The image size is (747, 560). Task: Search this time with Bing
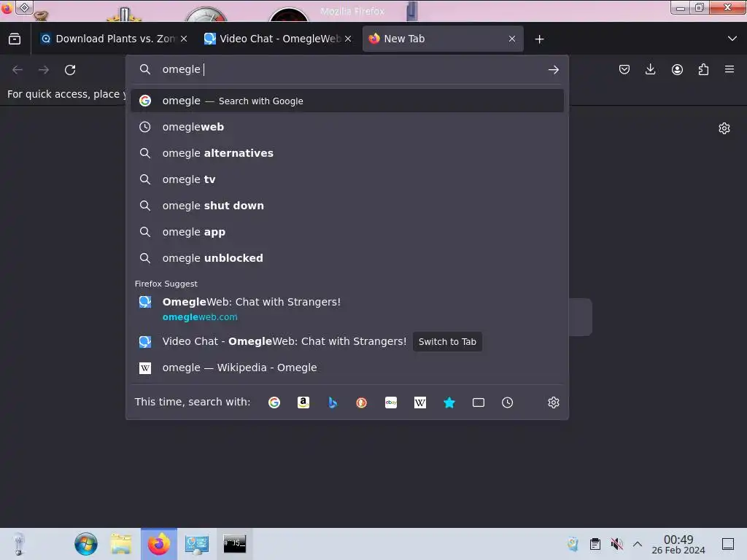333,402
